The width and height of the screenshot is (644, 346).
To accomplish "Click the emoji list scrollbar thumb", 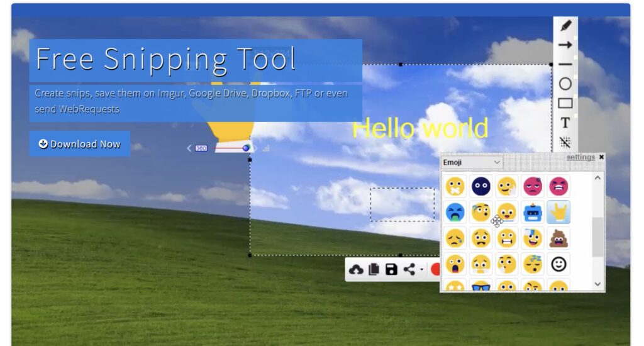I will tap(597, 237).
